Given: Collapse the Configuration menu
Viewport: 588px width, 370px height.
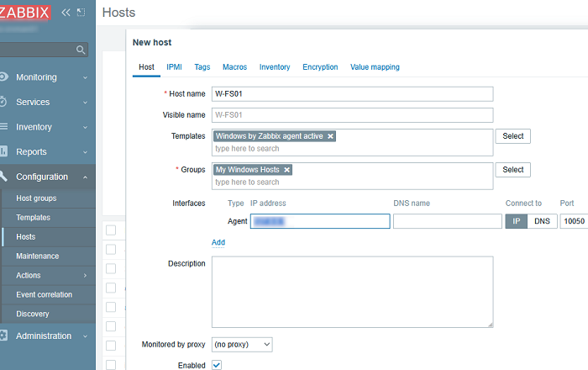Looking at the screenshot, I should coord(85,177).
